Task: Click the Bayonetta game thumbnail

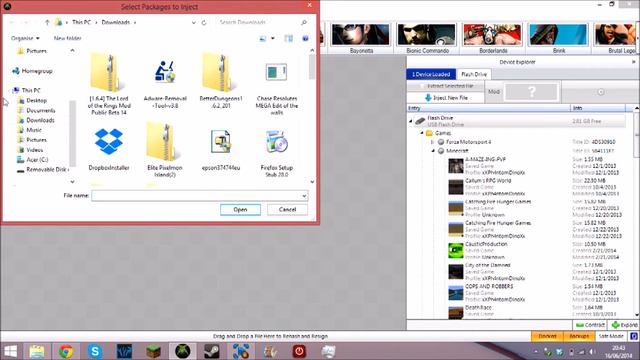Action: tap(361, 35)
